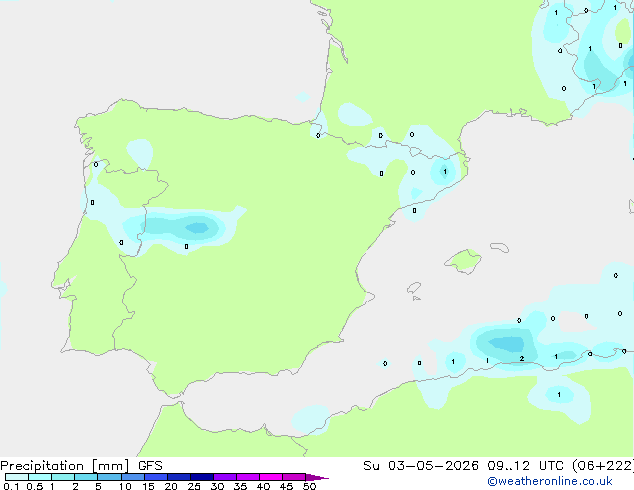Select the 30–35 mm purple legend swatch
Screen dimensions: 634x490
pyautogui.click(x=225, y=477)
